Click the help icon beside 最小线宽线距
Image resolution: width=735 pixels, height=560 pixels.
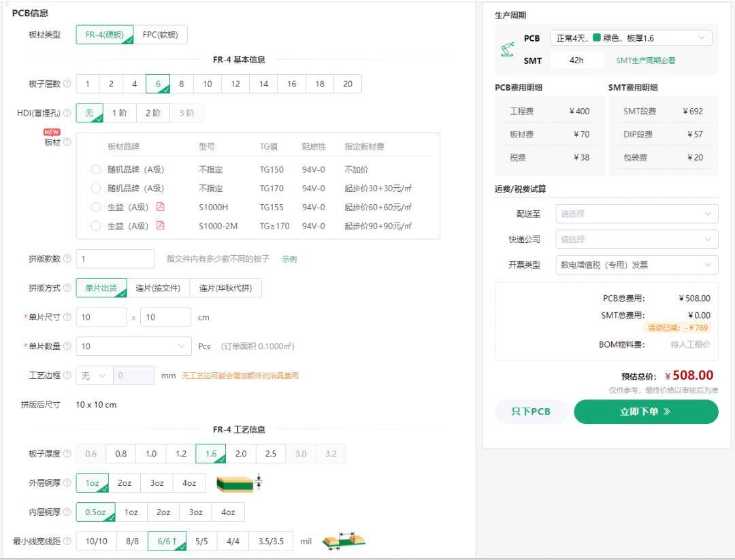coord(67,541)
